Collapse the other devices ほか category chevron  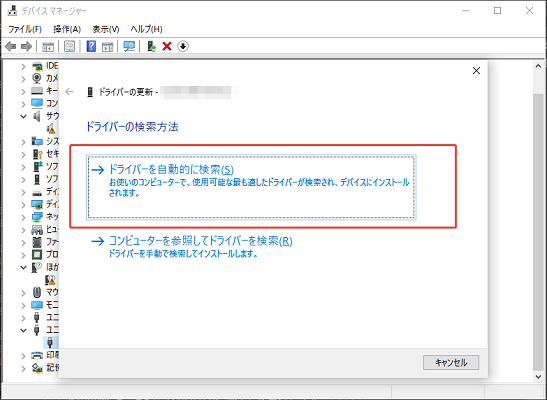[23, 267]
